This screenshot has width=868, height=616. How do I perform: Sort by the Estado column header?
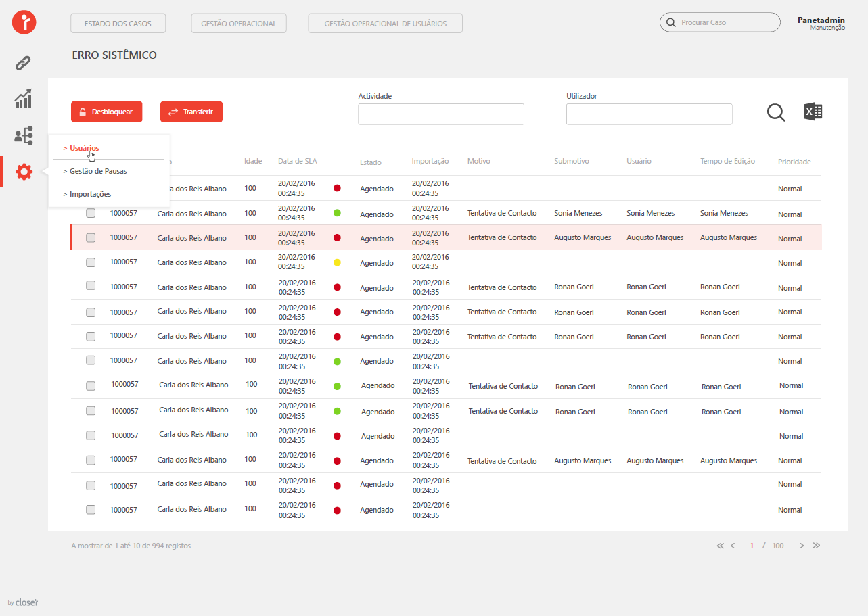[370, 162]
